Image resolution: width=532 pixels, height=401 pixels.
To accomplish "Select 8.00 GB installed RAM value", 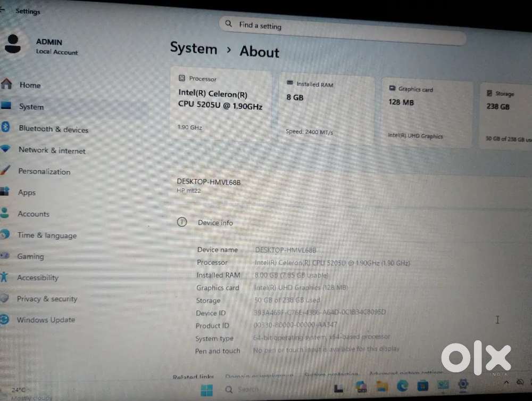I will coord(291,275).
